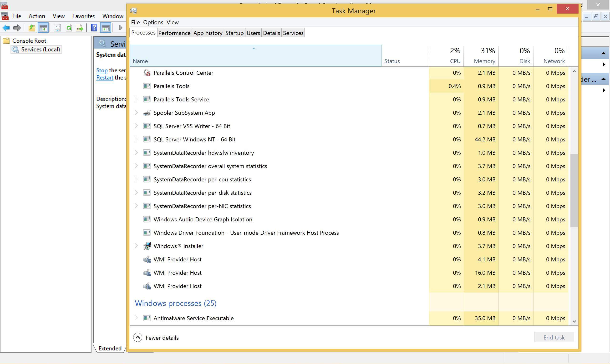Image resolution: width=610 pixels, height=364 pixels.
Task: Expand SystemDataRecorder hdw,sfw inventory
Action: [136, 153]
